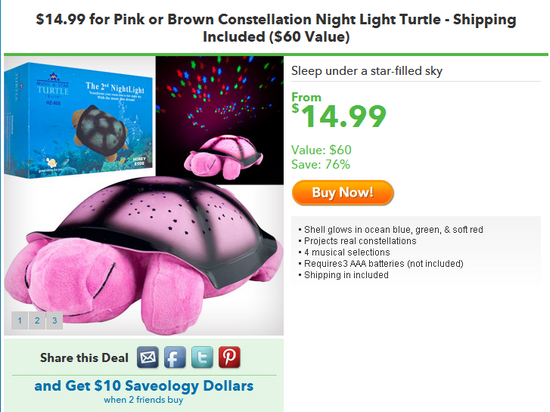Share this deal on Facebook

coord(175,357)
